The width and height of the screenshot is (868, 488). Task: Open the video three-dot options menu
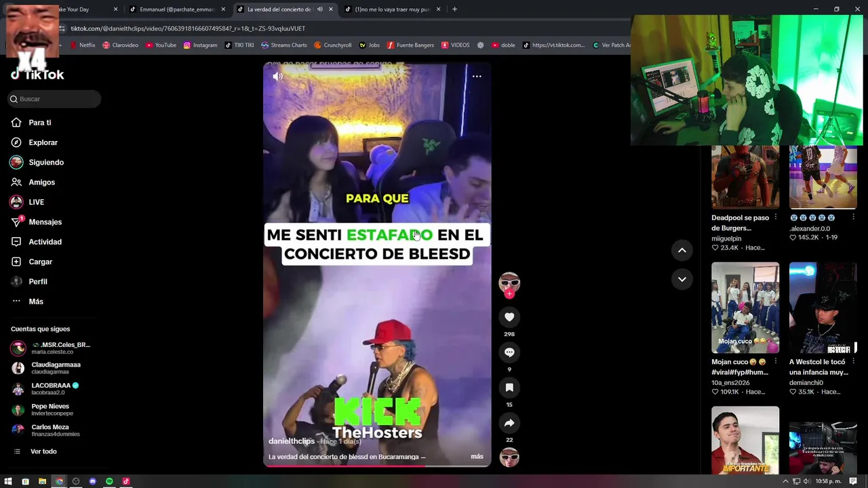click(x=477, y=77)
